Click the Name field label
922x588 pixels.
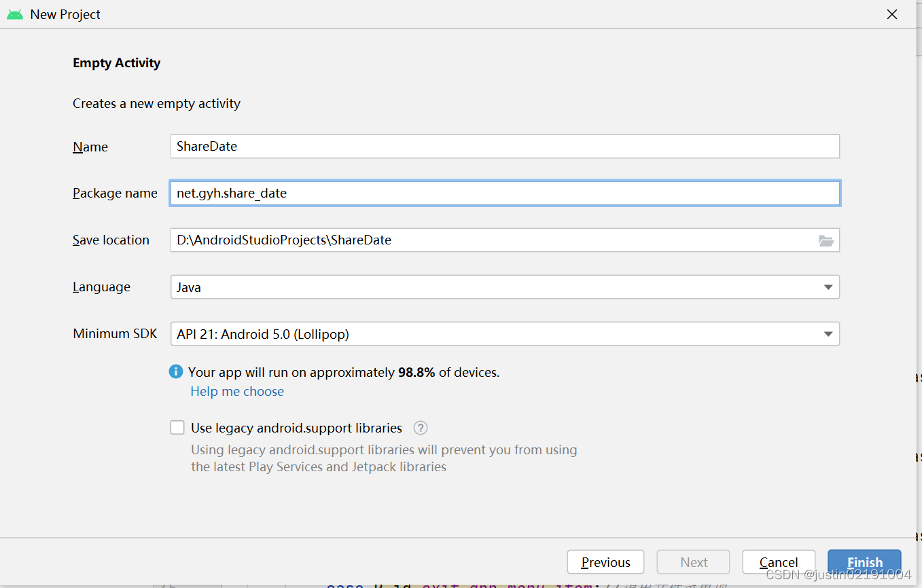(90, 147)
